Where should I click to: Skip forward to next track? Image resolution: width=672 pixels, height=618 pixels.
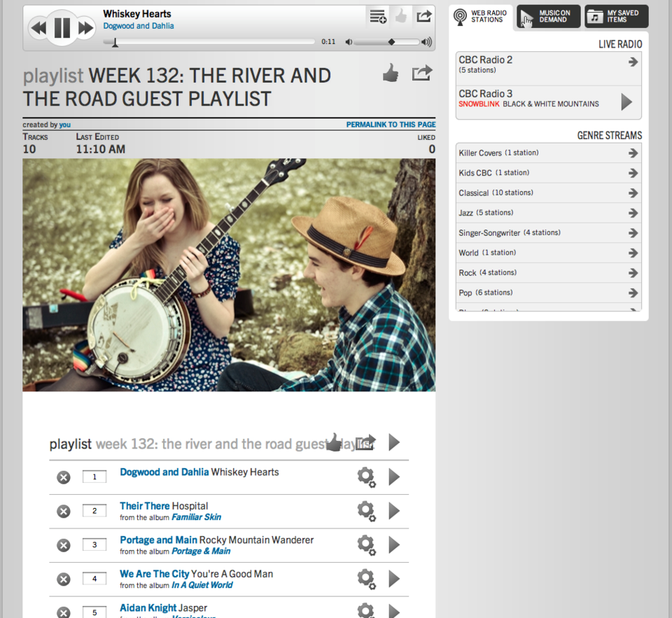[x=85, y=28]
